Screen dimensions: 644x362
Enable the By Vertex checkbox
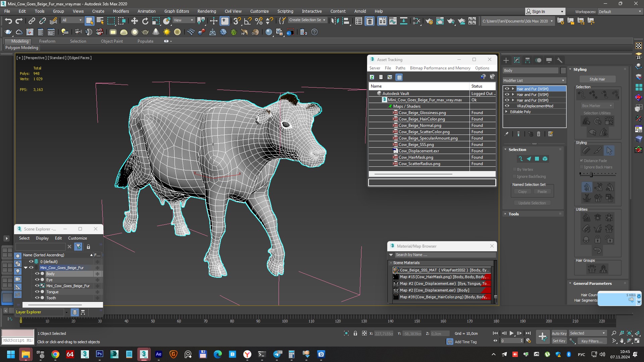click(x=514, y=169)
